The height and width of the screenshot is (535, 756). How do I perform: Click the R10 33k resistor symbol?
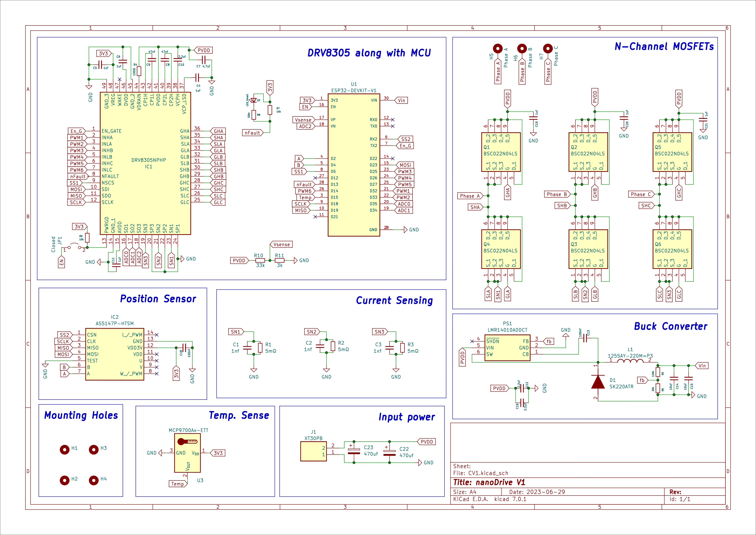point(260,260)
